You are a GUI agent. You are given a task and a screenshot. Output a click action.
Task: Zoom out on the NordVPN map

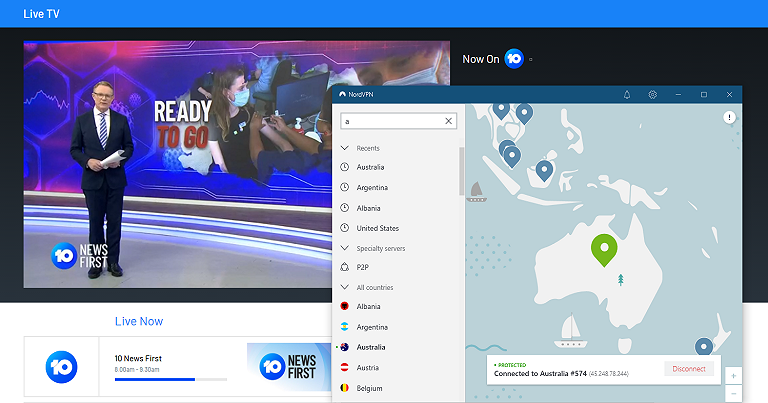733,394
